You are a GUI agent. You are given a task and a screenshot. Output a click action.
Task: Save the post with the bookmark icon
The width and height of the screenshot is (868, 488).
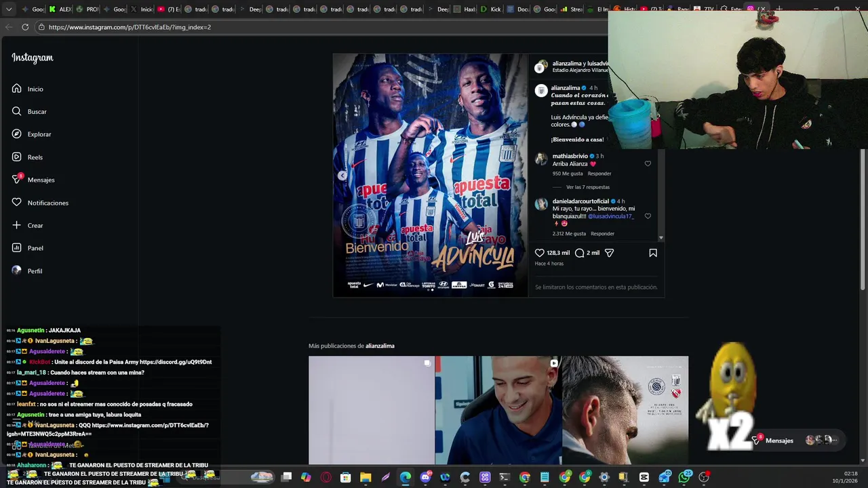click(x=653, y=253)
